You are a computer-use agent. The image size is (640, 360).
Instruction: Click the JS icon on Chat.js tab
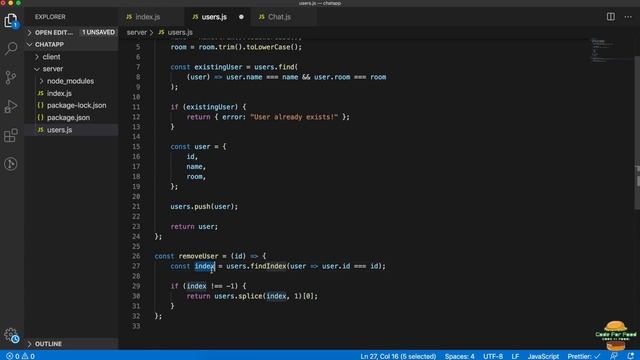tap(262, 17)
